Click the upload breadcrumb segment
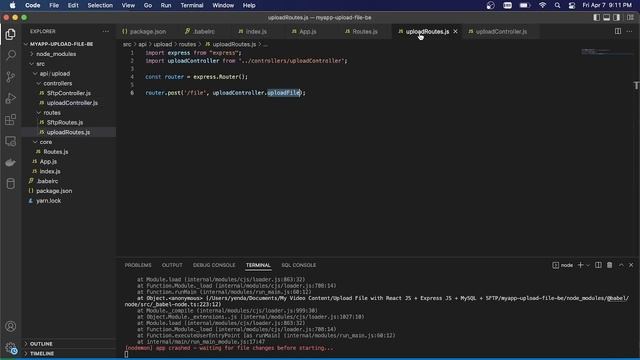Screen dimensions: 640x360 162,44
